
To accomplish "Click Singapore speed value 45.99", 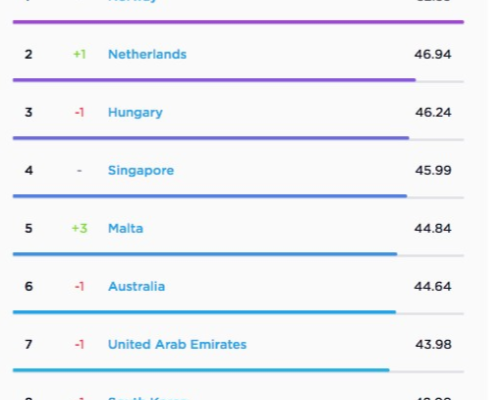I will [x=433, y=170].
